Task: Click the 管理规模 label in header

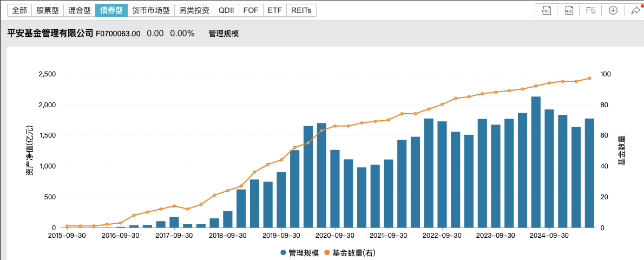Action: (224, 34)
